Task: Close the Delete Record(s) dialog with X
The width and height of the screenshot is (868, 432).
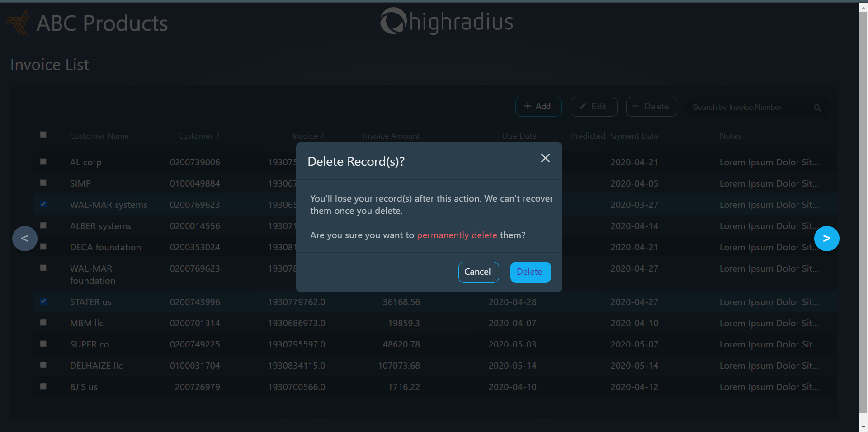Action: [545, 158]
